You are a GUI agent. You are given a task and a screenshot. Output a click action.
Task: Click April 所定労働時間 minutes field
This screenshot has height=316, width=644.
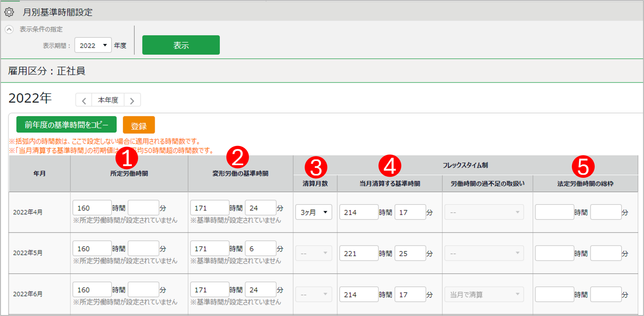point(143,208)
